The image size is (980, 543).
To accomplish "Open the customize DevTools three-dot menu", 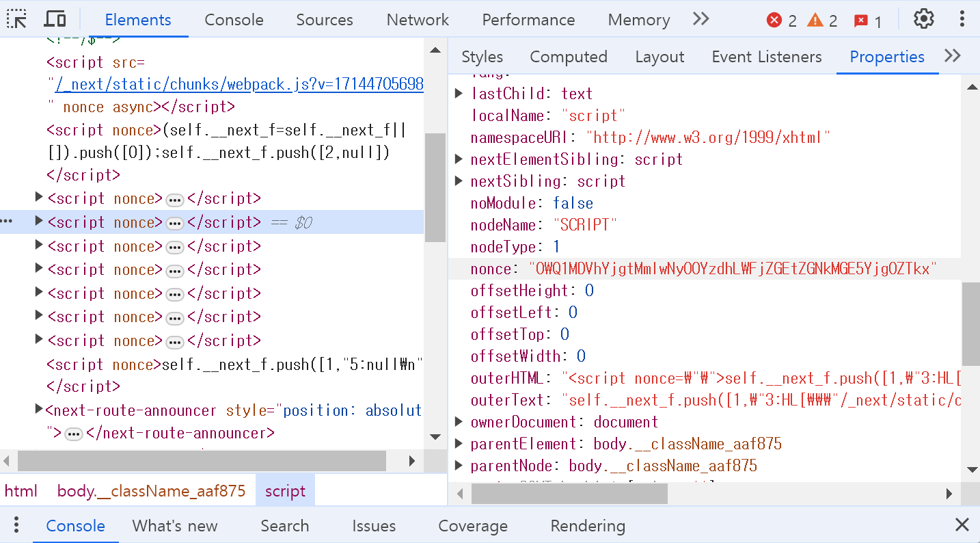I will (962, 18).
